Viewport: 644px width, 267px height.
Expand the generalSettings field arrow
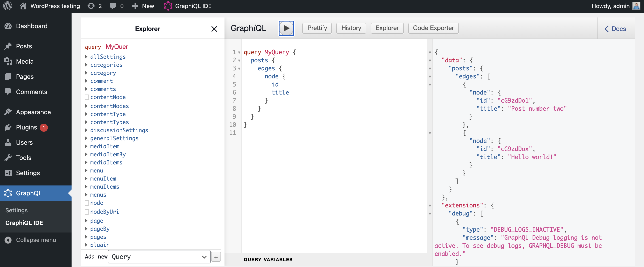coord(86,138)
